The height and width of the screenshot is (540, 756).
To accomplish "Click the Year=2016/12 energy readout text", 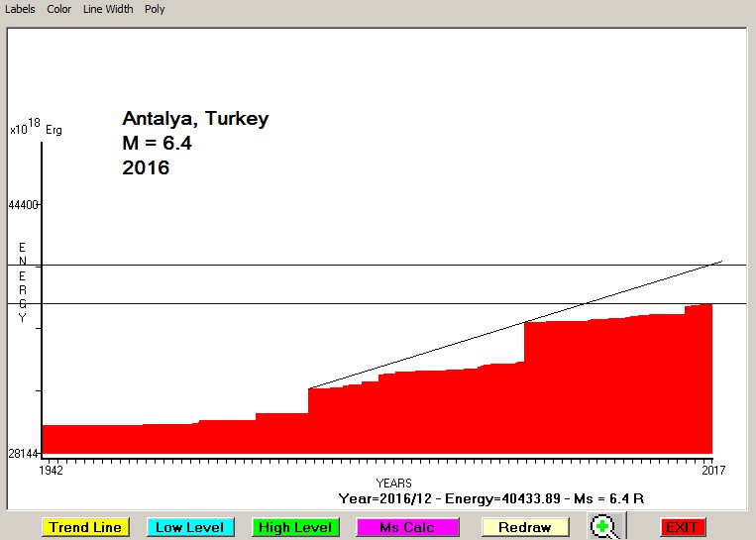I will [492, 497].
